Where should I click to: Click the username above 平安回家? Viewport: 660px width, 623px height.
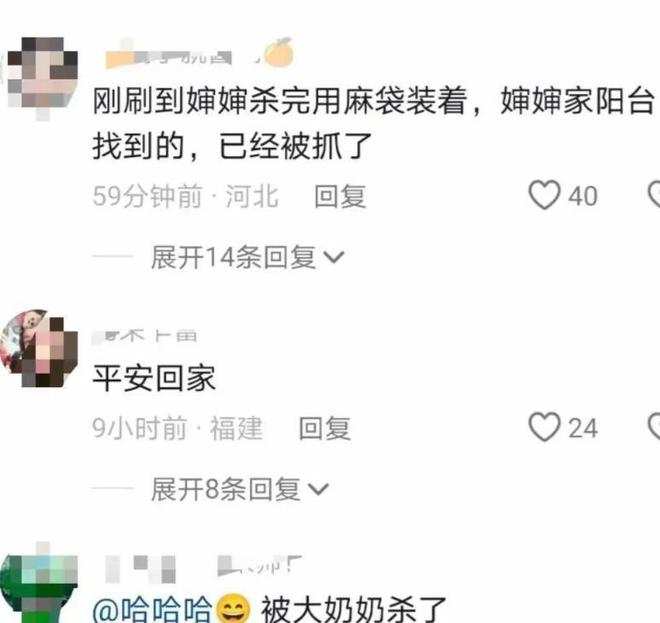tap(145, 336)
